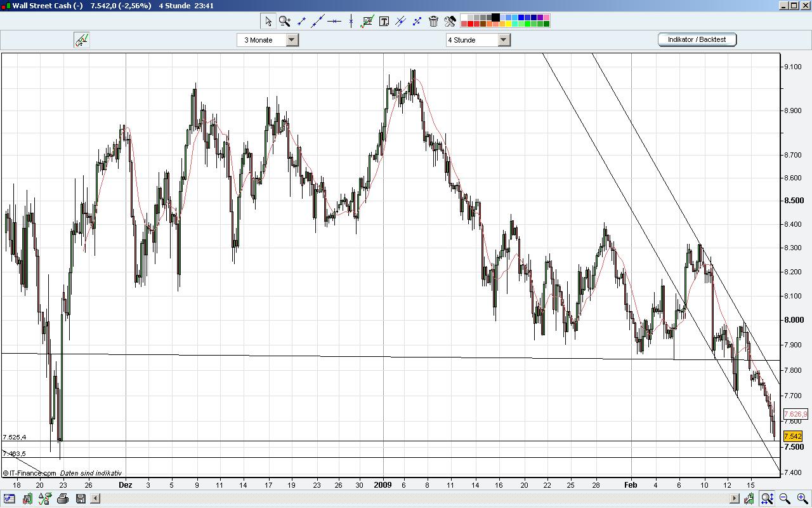The height and width of the screenshot is (508, 812).
Task: Click the printer icon to print chart
Action: pyautogui.click(x=62, y=499)
